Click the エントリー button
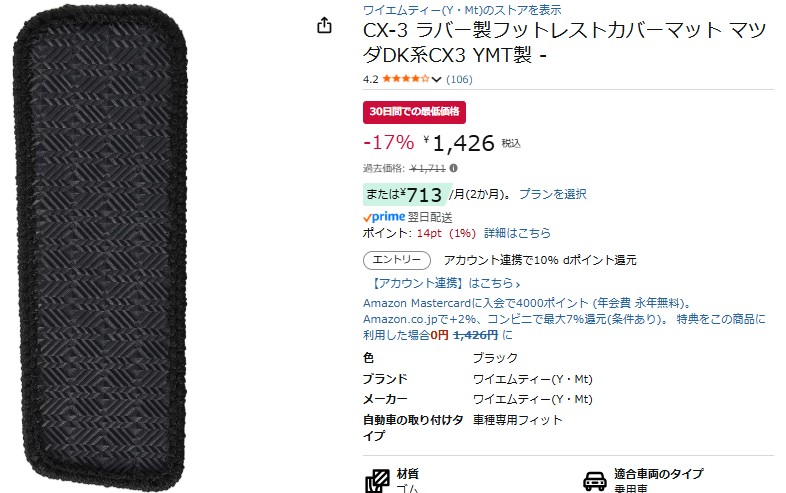 tap(397, 260)
